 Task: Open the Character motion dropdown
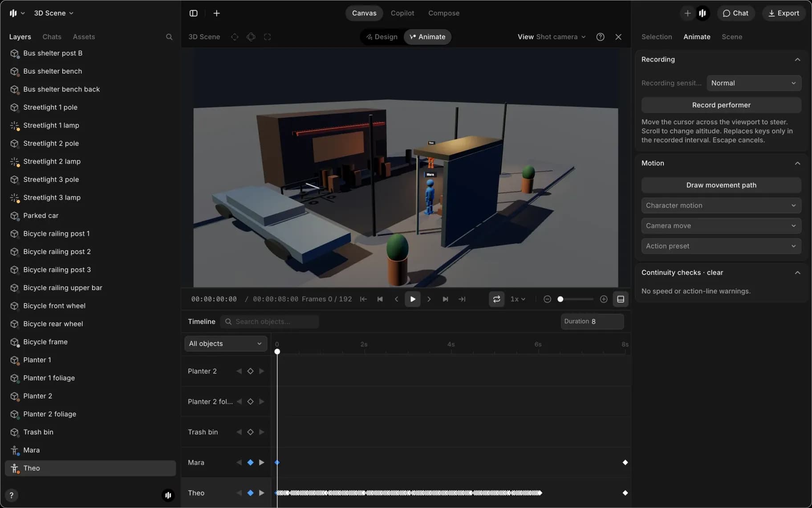pyautogui.click(x=721, y=205)
